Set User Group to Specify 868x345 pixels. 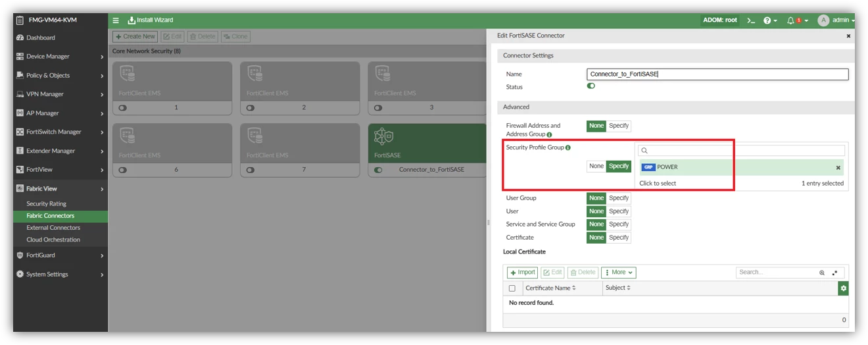coord(619,198)
